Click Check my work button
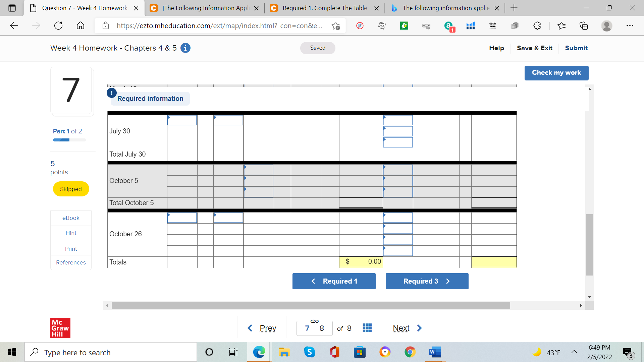The height and width of the screenshot is (362, 644). click(x=556, y=73)
